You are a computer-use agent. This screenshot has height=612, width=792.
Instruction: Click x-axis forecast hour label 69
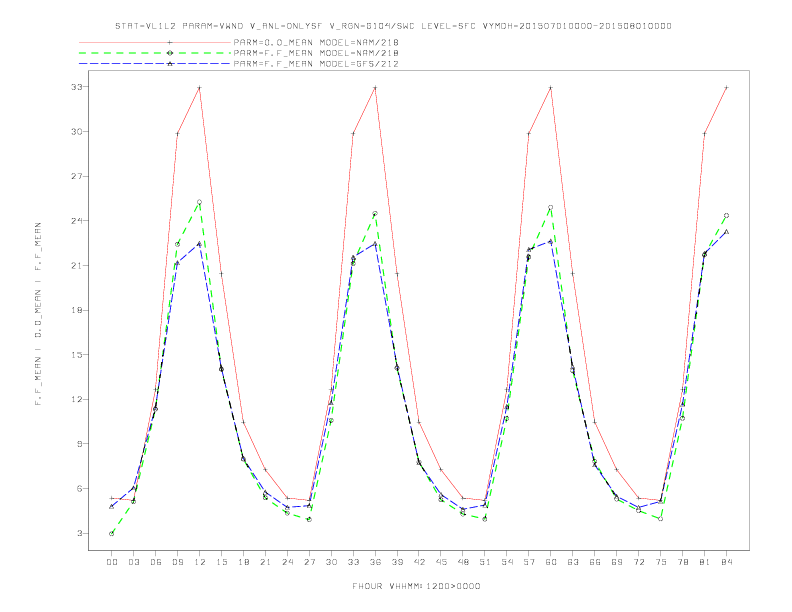617,562
